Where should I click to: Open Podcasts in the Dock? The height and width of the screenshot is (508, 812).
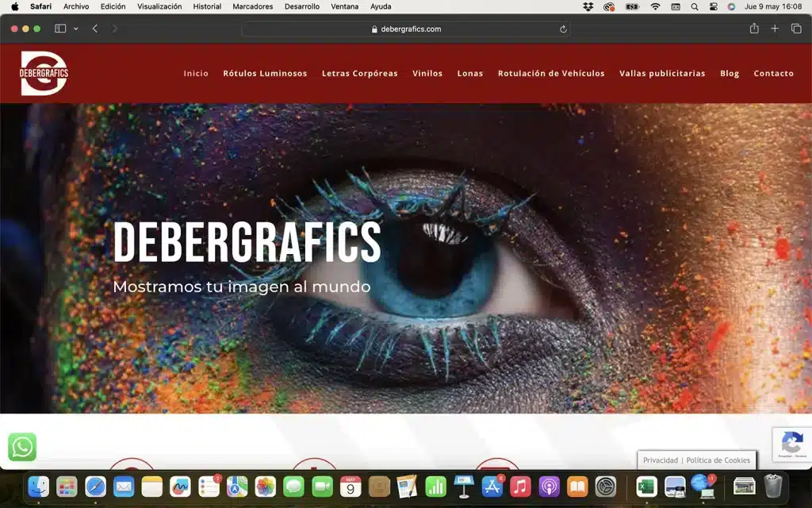549,487
